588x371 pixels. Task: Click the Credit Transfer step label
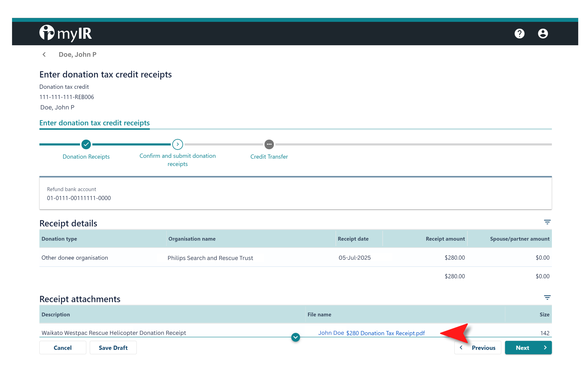(269, 157)
